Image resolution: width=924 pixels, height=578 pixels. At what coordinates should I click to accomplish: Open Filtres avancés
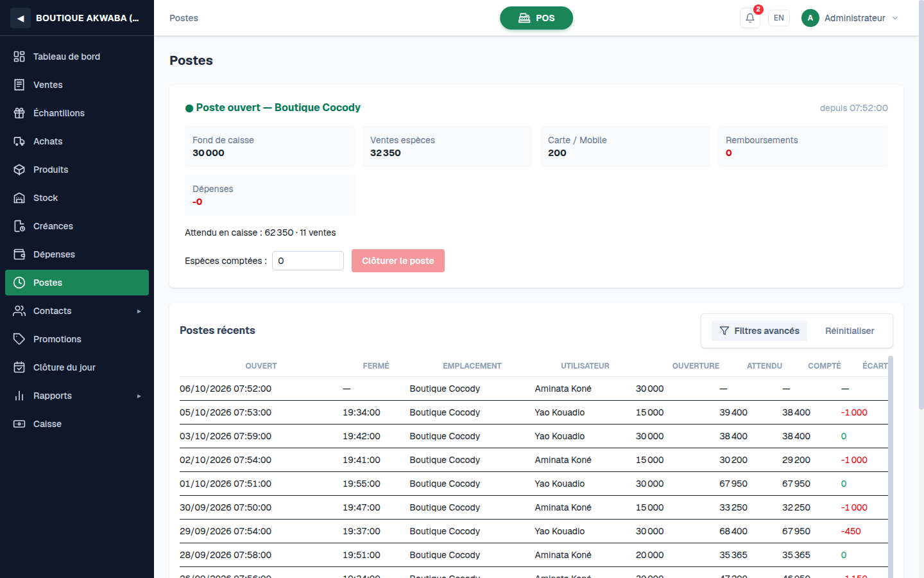(x=759, y=331)
